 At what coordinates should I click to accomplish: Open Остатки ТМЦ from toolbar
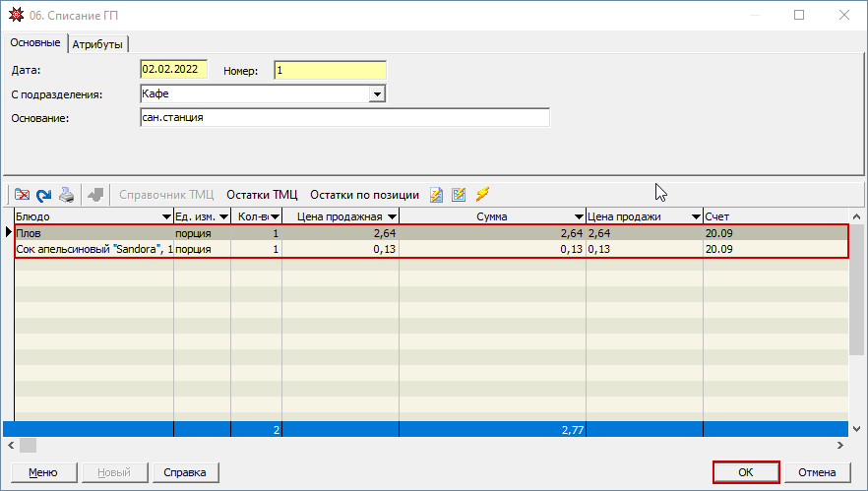pos(262,195)
